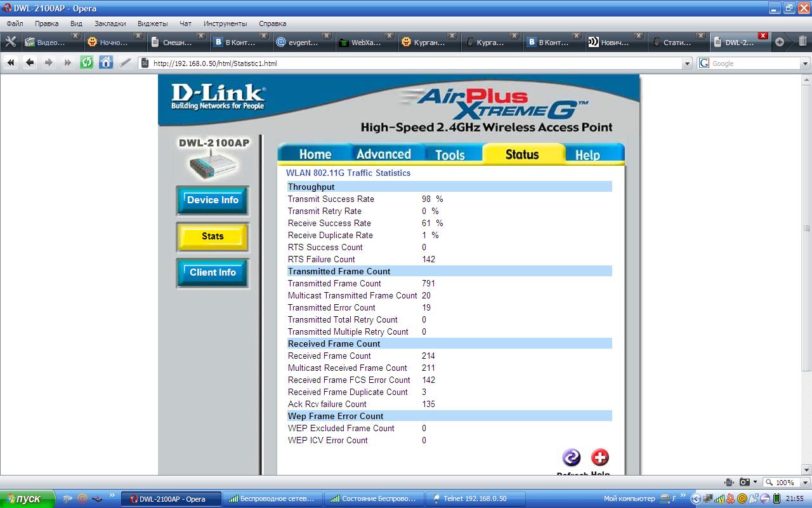
Task: Switch to the Стати... browser tab
Action: click(679, 43)
